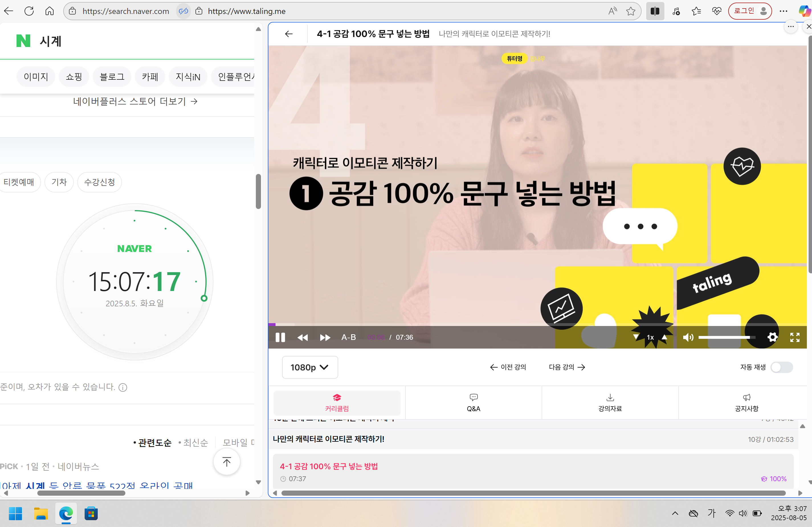Open 네이버플러스 스토어 더보기 link
The width and height of the screenshot is (812, 527).
coord(134,101)
